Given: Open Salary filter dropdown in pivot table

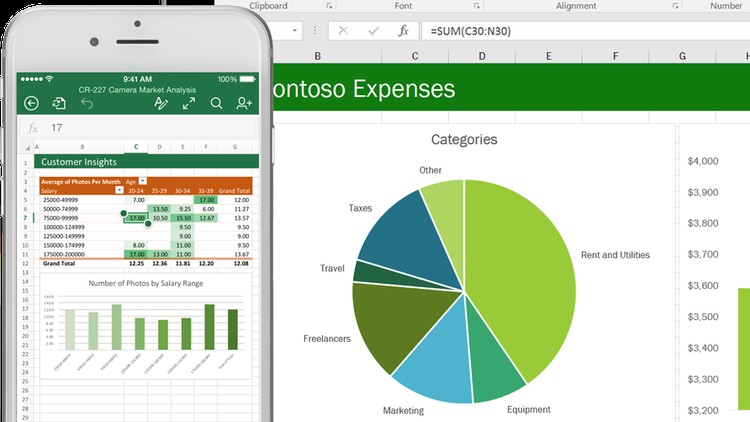Looking at the screenshot, I should point(119,190).
